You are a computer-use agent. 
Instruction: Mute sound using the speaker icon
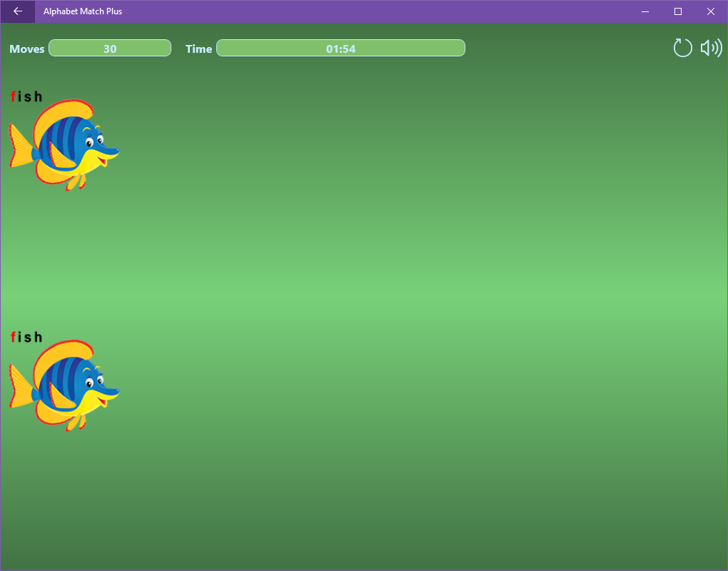[711, 48]
